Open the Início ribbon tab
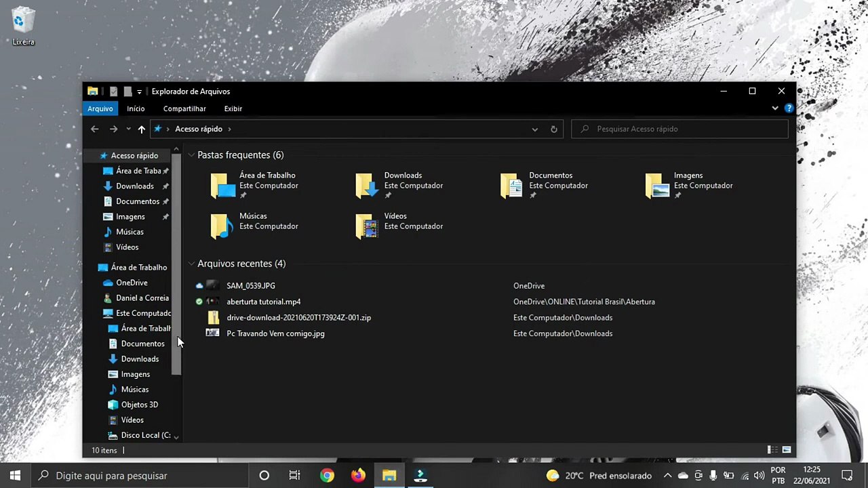 pos(136,108)
